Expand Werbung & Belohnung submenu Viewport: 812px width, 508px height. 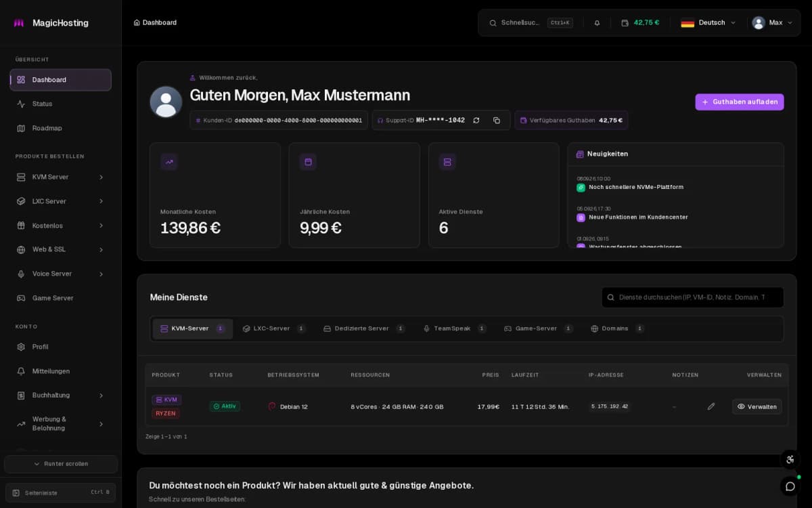[101, 424]
